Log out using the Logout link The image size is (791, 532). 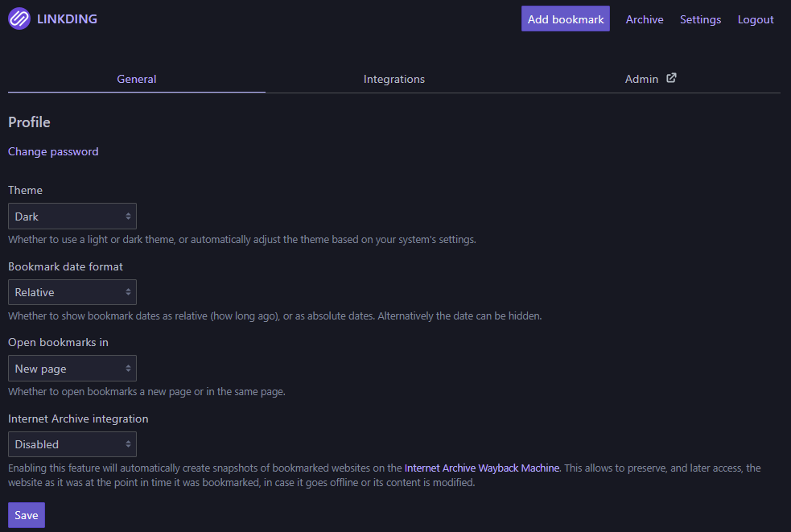[756, 19]
